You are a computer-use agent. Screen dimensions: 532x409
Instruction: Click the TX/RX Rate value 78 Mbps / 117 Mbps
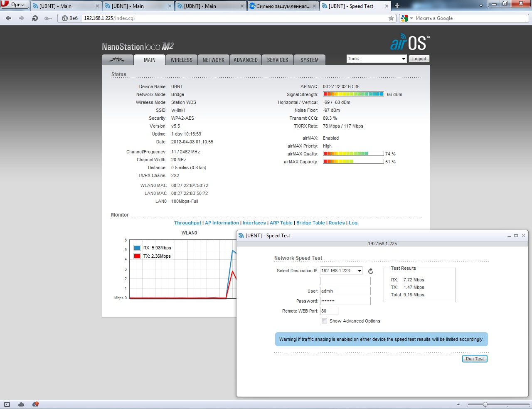pos(343,126)
